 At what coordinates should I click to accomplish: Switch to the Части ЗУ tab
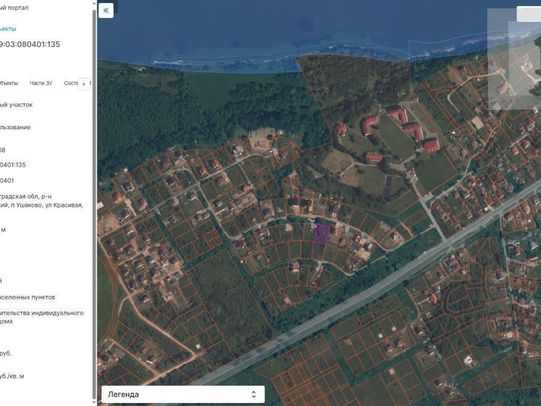[41, 83]
